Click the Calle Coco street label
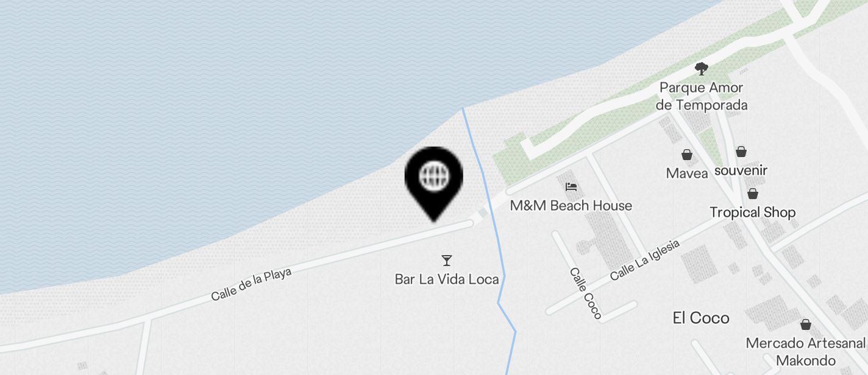Viewport: 868px width, 375px height. [586, 293]
